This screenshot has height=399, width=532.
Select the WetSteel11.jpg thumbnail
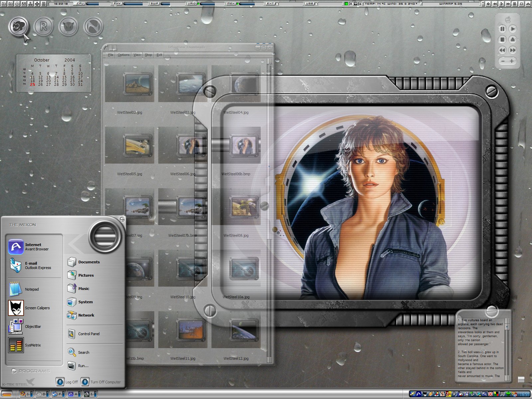(183, 330)
